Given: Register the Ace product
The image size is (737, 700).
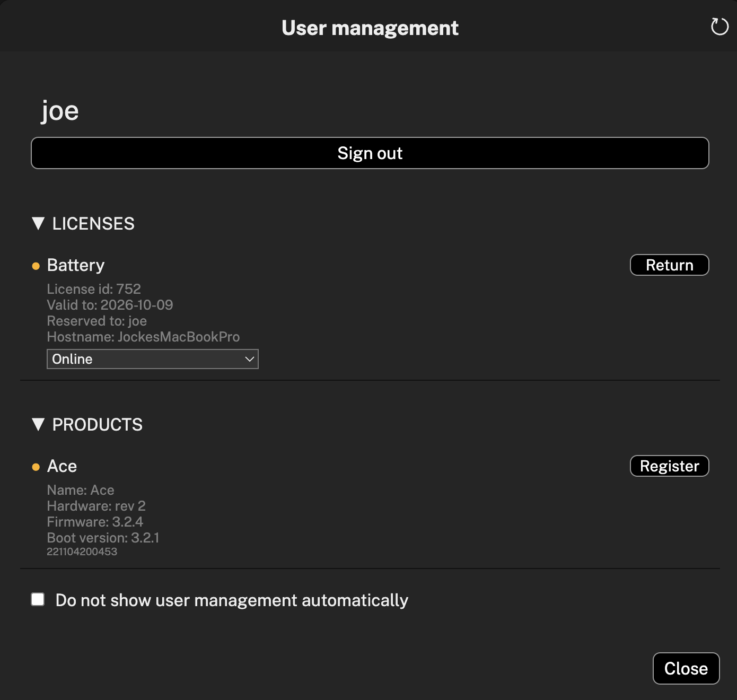Looking at the screenshot, I should (669, 466).
